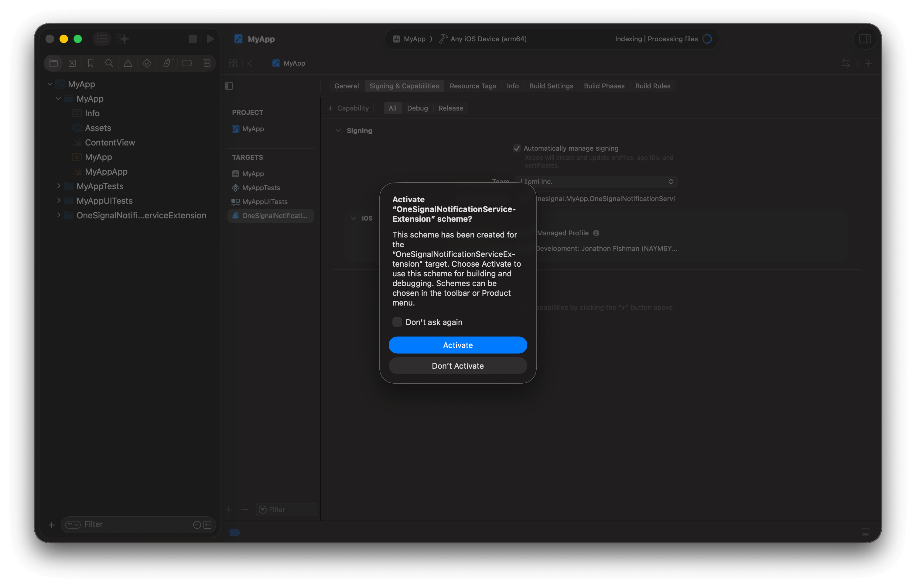The height and width of the screenshot is (588, 916).
Task: Click the blue breakpoint tag in bottom bar
Action: click(x=234, y=532)
